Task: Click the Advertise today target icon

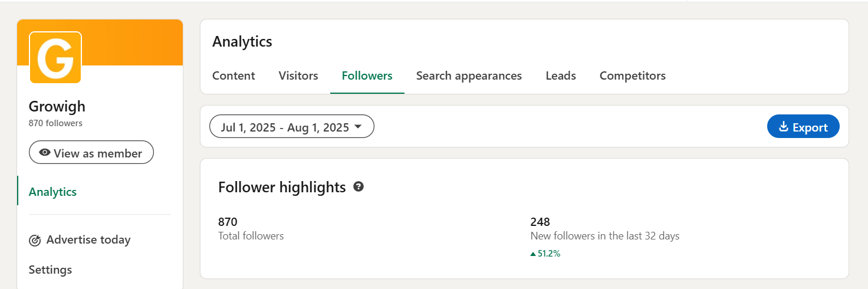Action: pos(35,240)
